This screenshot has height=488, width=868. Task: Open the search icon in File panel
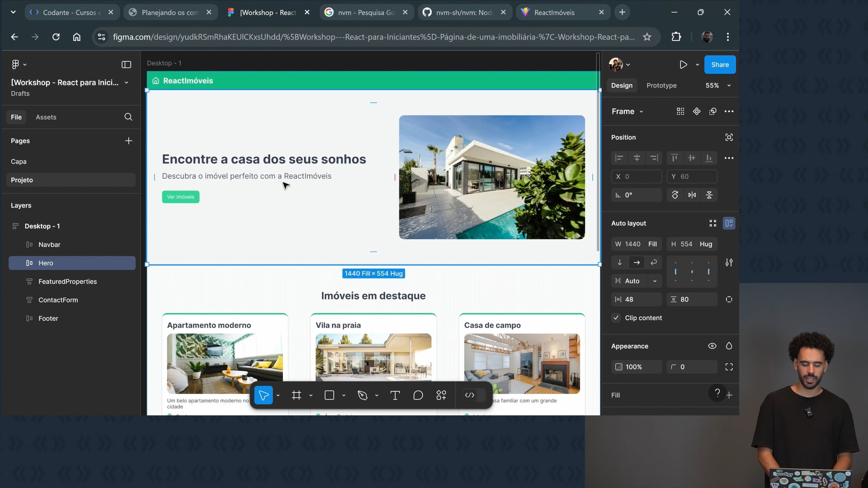[128, 117]
